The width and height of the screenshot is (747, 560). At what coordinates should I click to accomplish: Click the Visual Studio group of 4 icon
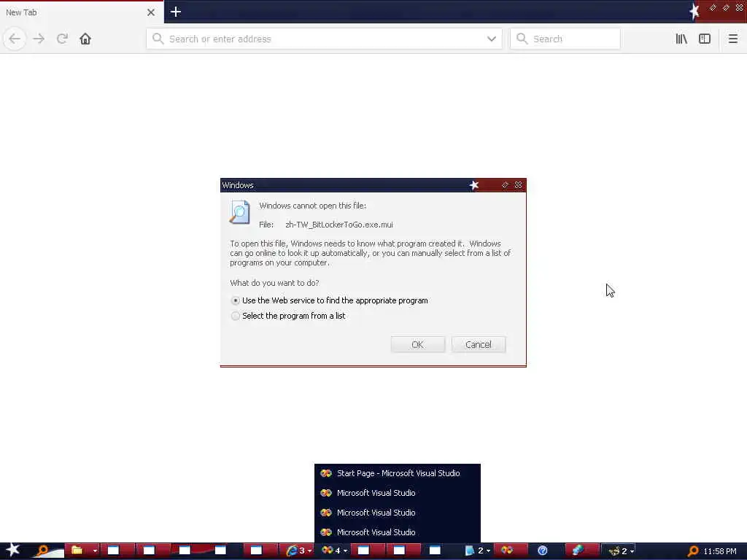pyautogui.click(x=328, y=551)
